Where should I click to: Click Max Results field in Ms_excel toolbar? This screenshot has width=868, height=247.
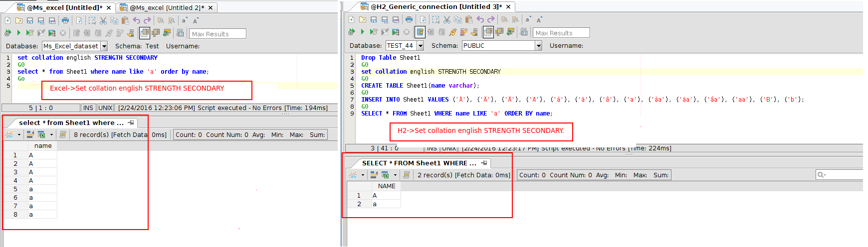point(217,34)
